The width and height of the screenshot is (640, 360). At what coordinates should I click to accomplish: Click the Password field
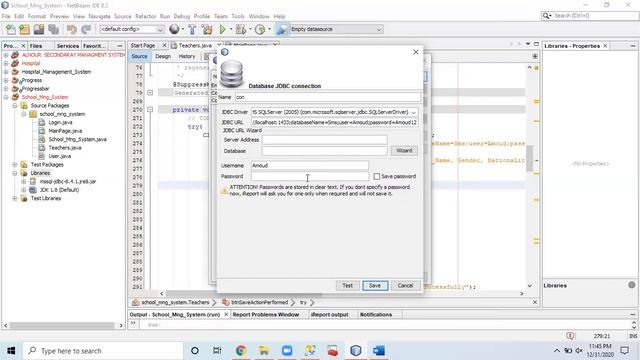pyautogui.click(x=310, y=176)
